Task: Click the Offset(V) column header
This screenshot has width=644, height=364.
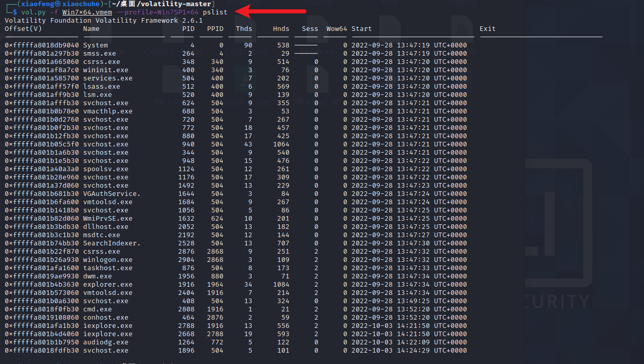Action: 23,28
